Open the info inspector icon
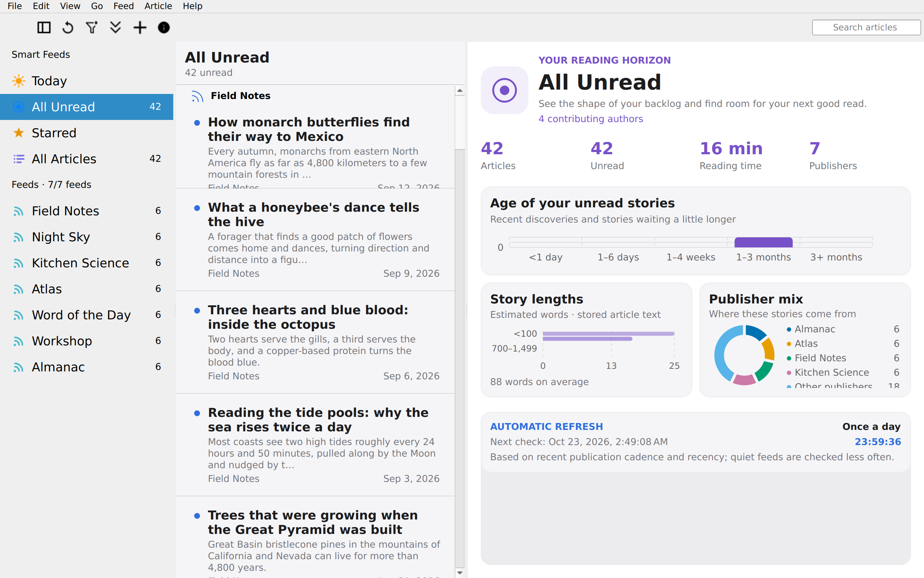The height and width of the screenshot is (578, 924). coord(164,27)
